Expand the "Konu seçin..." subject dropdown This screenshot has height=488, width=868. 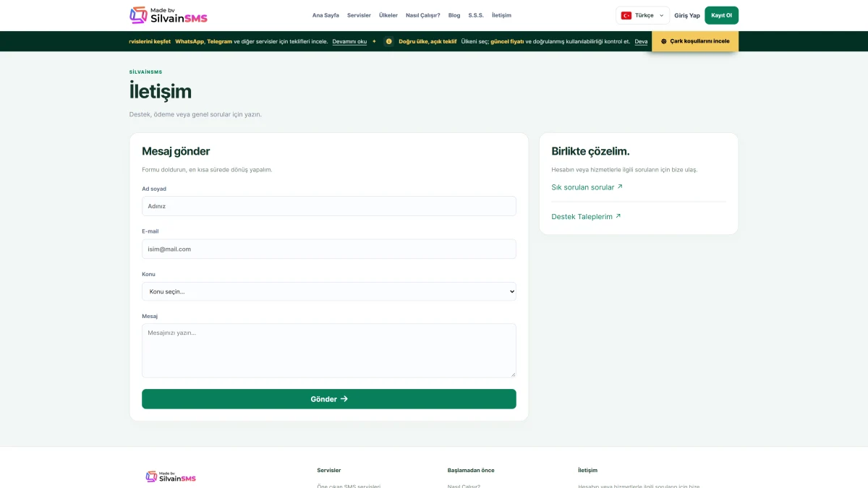[x=329, y=291]
